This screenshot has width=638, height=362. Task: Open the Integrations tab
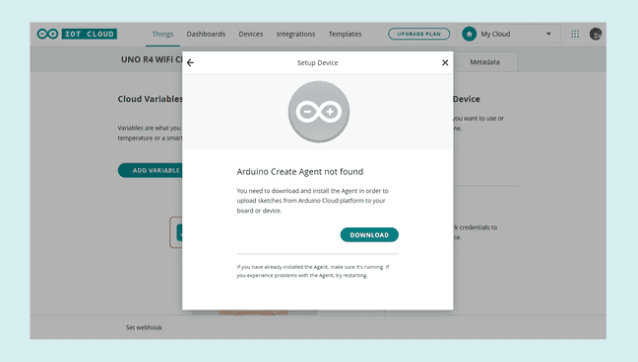[296, 34]
